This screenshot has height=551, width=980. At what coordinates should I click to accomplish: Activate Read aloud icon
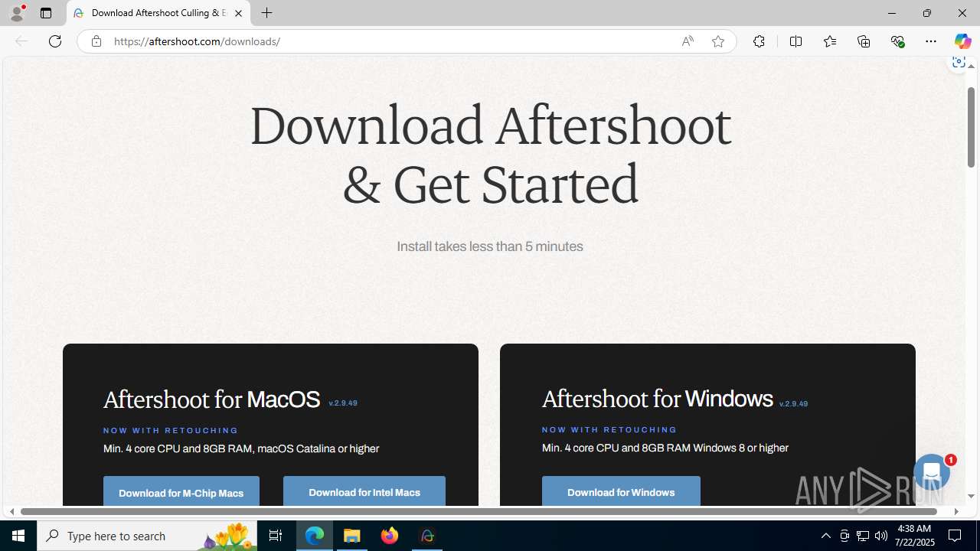tap(688, 41)
